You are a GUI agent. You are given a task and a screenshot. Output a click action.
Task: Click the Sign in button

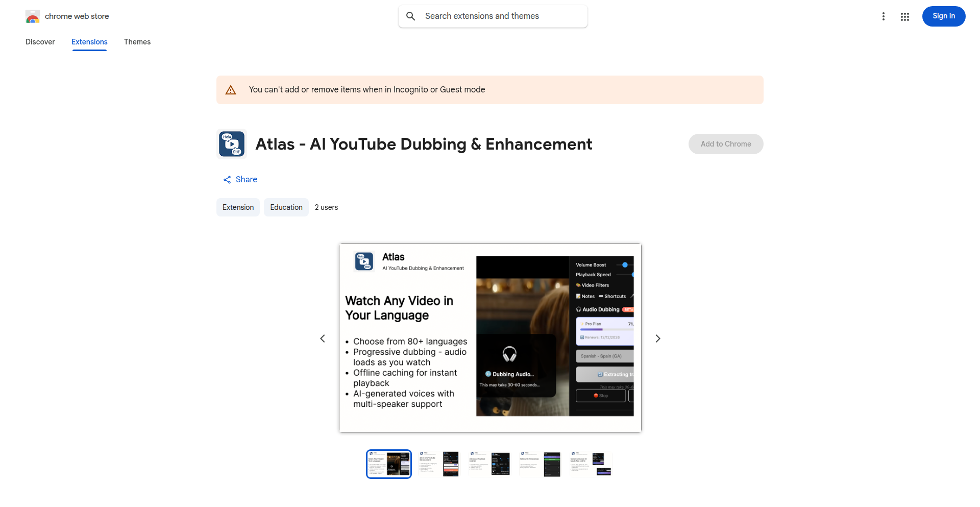(943, 16)
